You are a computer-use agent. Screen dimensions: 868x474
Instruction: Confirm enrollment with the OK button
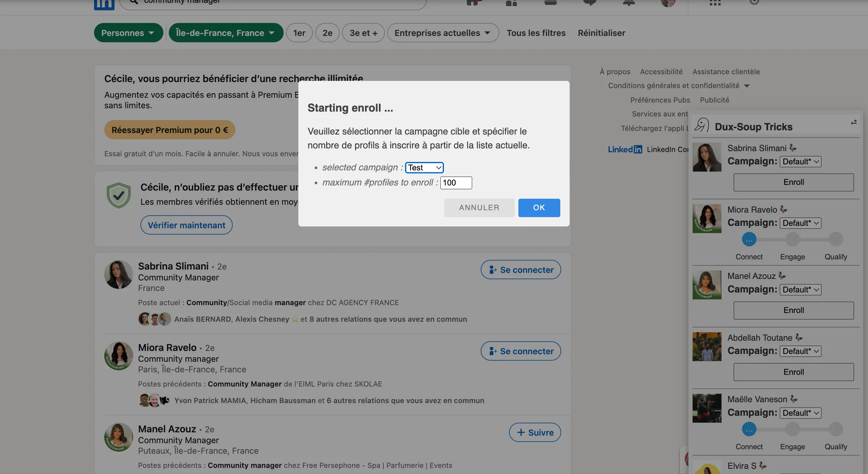pyautogui.click(x=539, y=208)
